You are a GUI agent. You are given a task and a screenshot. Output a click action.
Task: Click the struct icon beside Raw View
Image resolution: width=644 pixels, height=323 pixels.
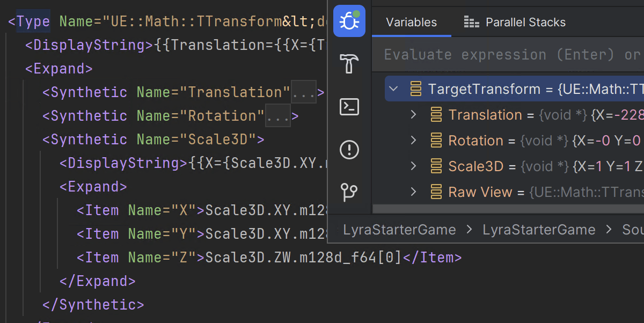(436, 192)
